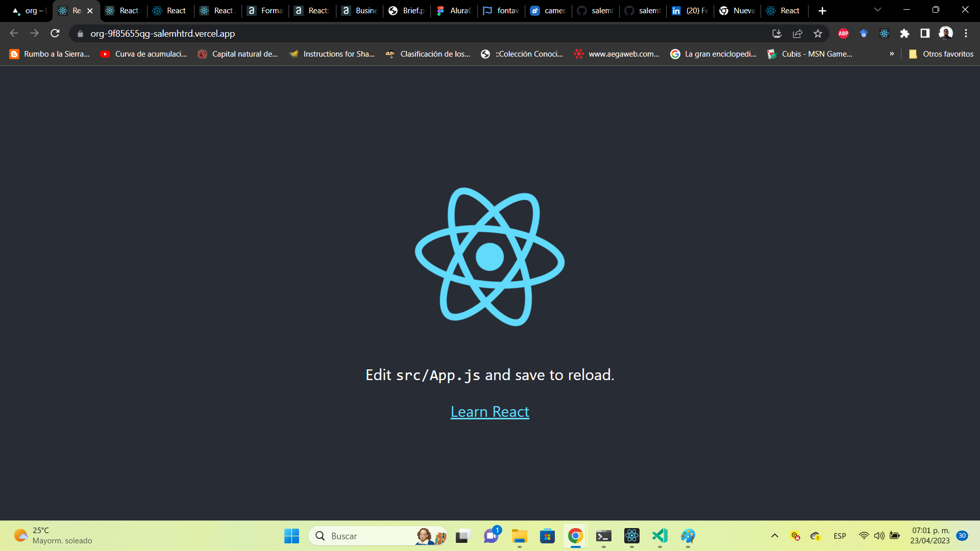980x551 pixels.
Task: Open the React Developer Tools extension icon
Action: click(x=884, y=34)
